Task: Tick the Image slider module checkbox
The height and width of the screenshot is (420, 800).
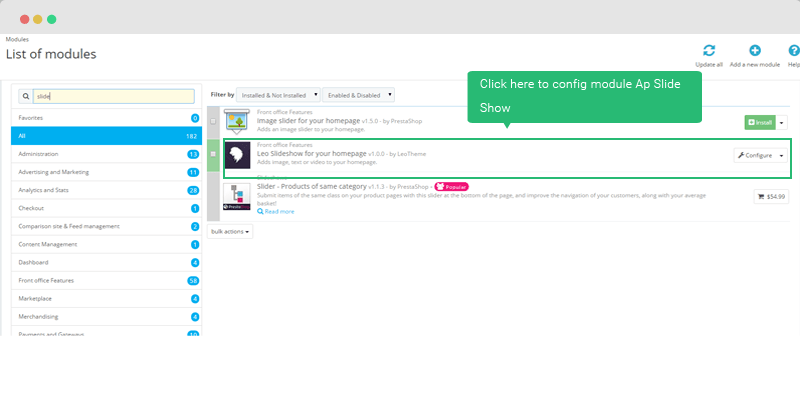Action: [213, 121]
